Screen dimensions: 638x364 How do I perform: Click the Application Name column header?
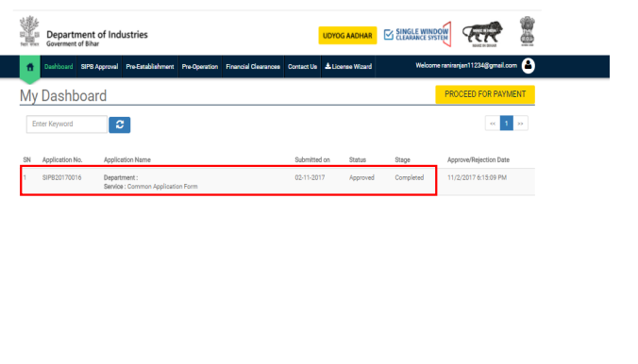coord(127,159)
